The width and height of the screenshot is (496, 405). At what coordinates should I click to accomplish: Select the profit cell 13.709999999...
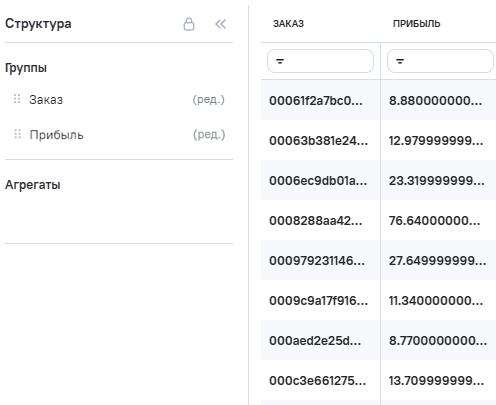438,380
